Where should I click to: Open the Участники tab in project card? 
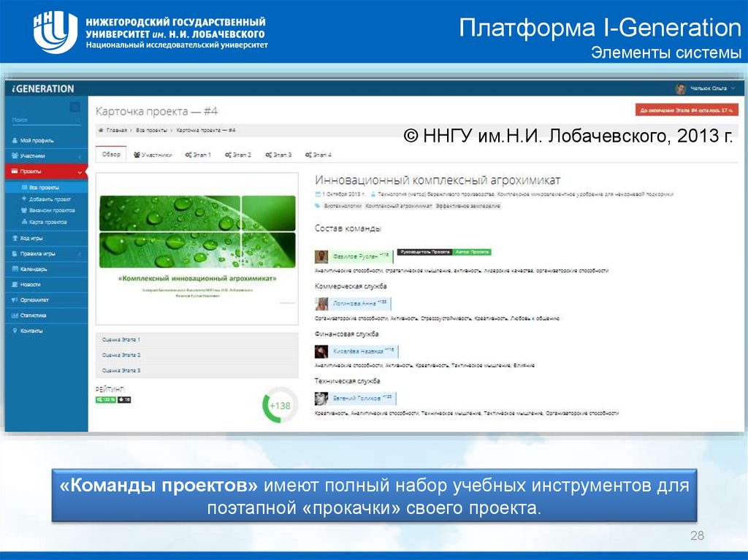click(x=153, y=155)
